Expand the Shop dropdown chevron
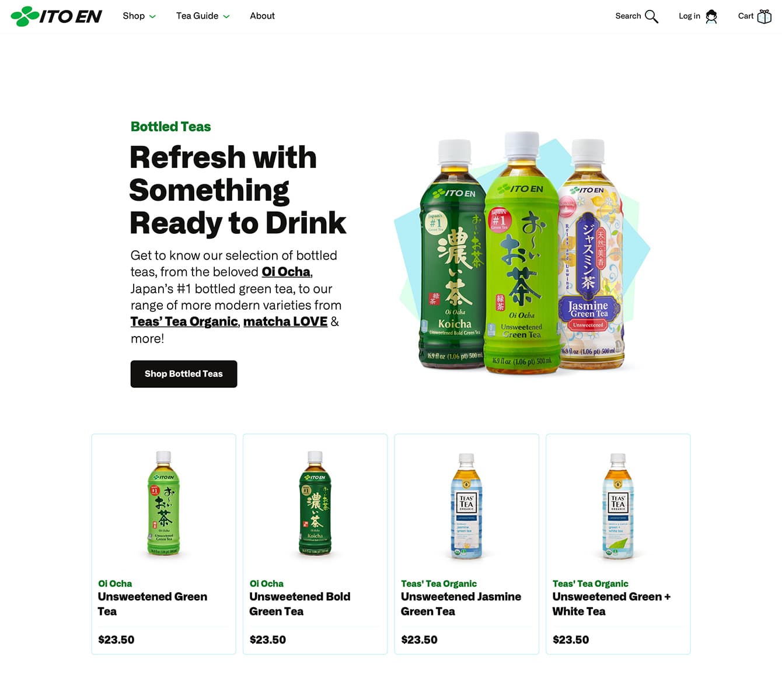Image resolution: width=782 pixels, height=700 pixels. 153,17
